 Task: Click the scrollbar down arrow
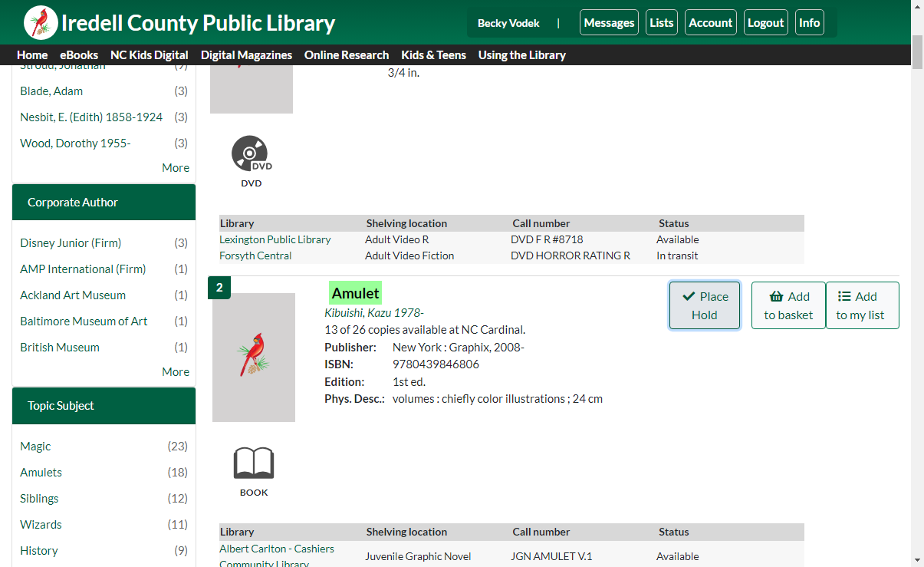point(917,559)
